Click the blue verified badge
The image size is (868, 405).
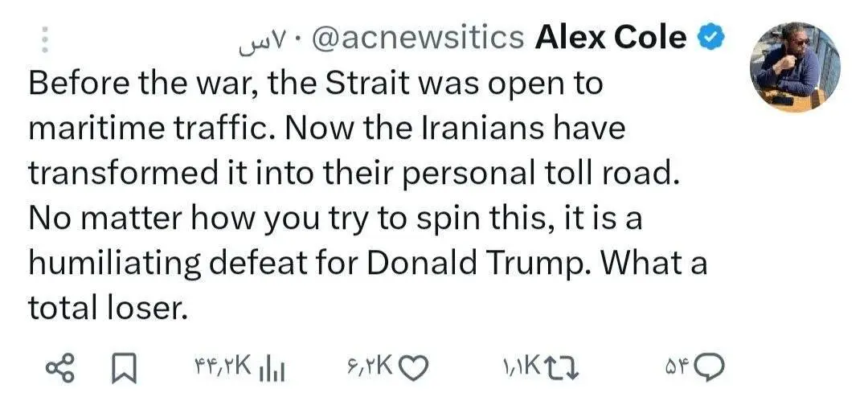(710, 37)
